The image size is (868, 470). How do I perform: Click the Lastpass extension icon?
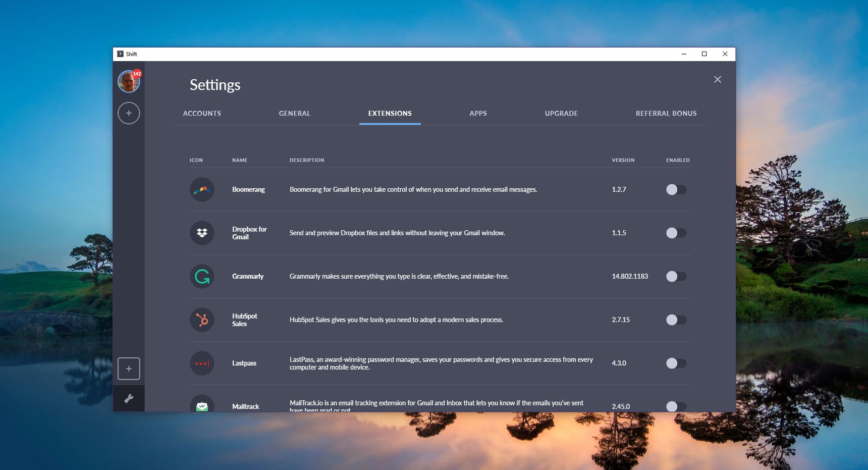pos(202,363)
